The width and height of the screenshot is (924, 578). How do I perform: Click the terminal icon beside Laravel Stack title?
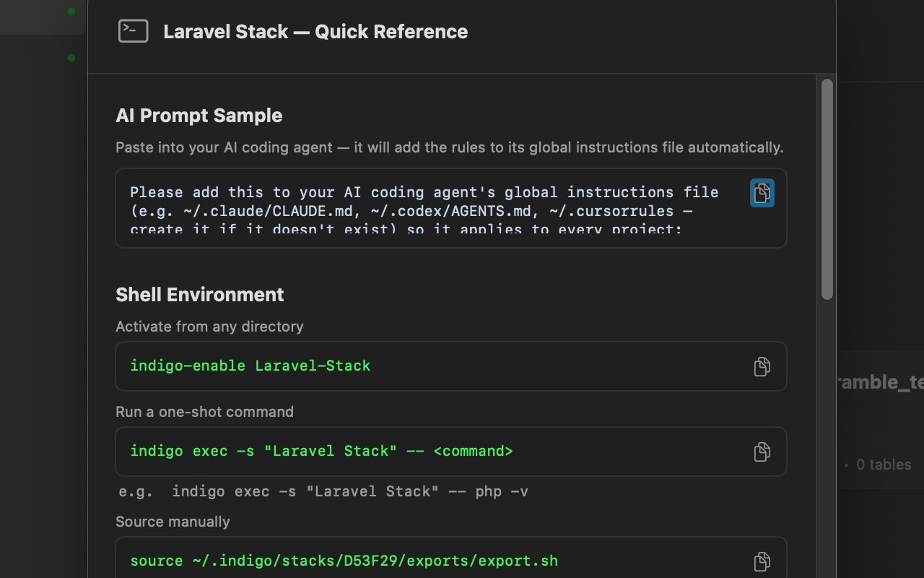(x=134, y=31)
